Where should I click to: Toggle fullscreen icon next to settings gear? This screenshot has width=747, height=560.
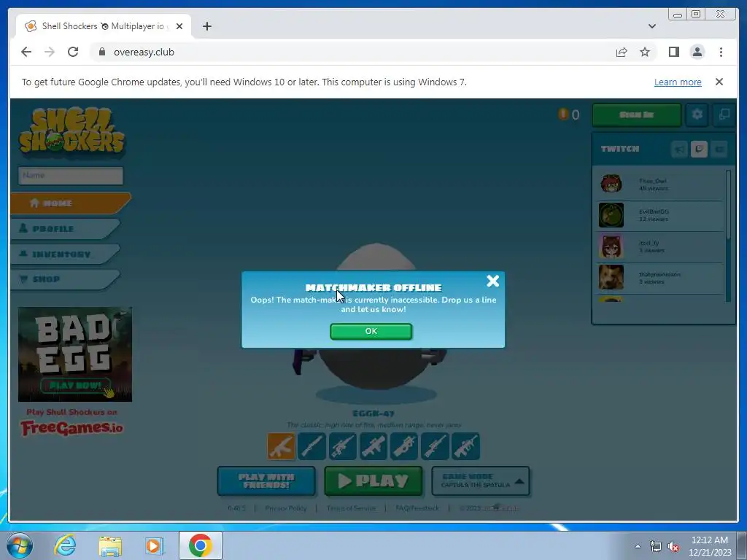(724, 114)
